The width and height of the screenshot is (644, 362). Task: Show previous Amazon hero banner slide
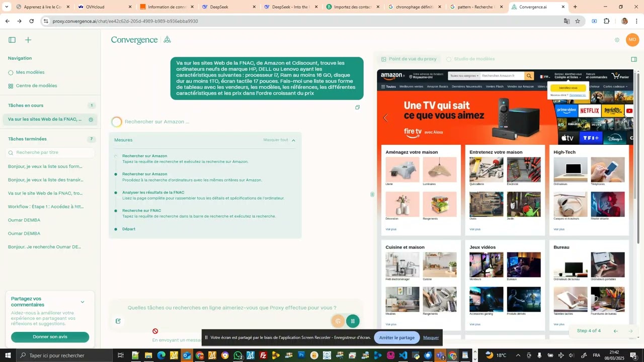tap(386, 118)
